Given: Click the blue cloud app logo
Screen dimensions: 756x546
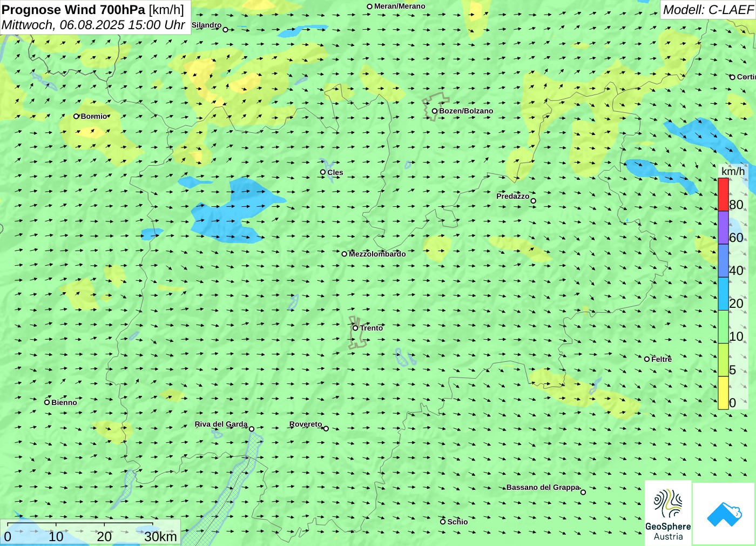Looking at the screenshot, I should [724, 514].
